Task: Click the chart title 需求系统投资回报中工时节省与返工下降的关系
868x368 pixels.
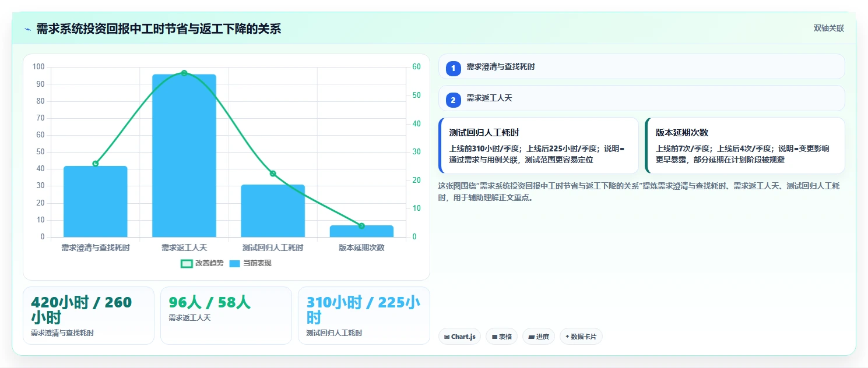Action: point(159,29)
